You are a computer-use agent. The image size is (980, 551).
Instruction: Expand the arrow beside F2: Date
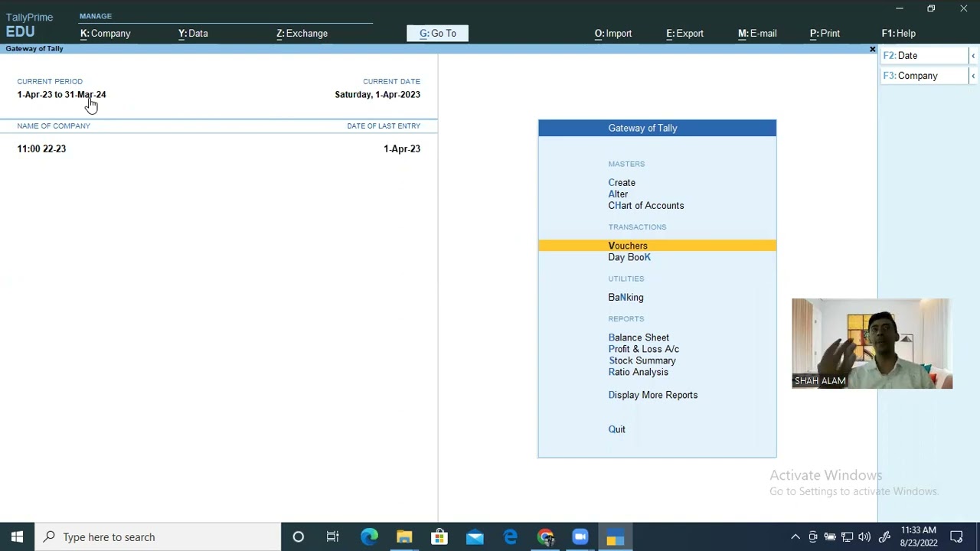973,56
